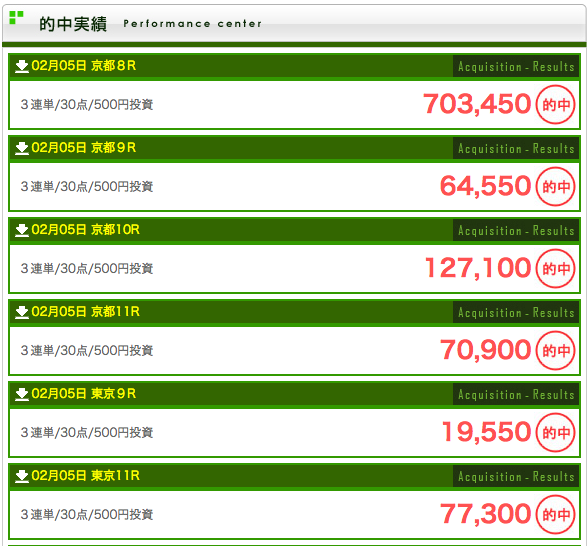Click Acquisition - Results label in 京都9R row

point(516,149)
